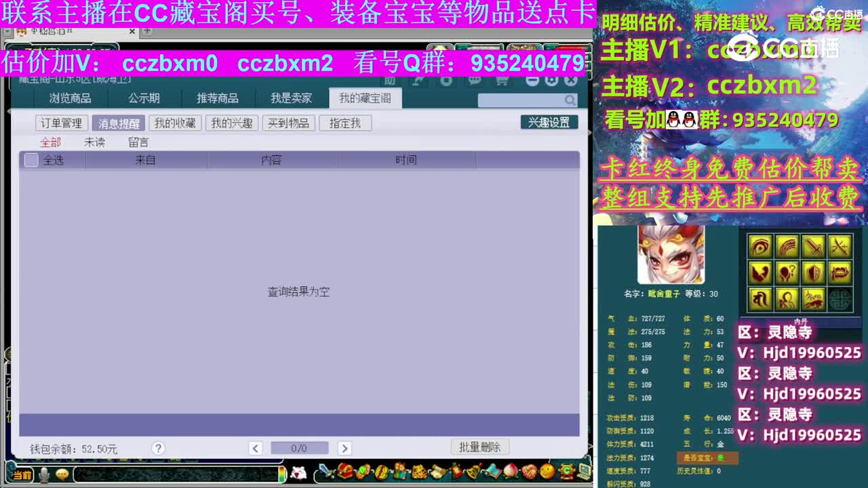The width and height of the screenshot is (868, 488).
Task: Click the 来自 column header
Action: click(145, 160)
